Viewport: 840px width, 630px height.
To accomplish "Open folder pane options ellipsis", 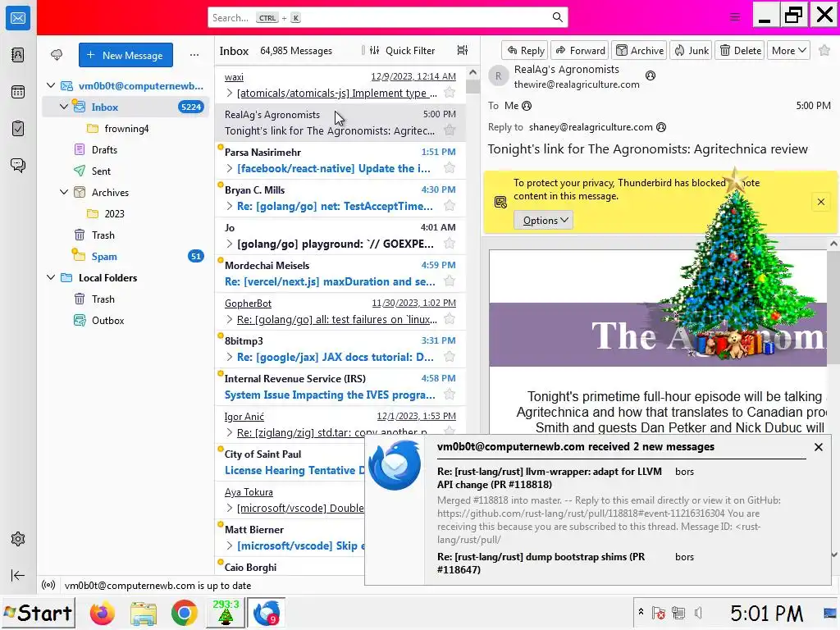I will pyautogui.click(x=194, y=55).
